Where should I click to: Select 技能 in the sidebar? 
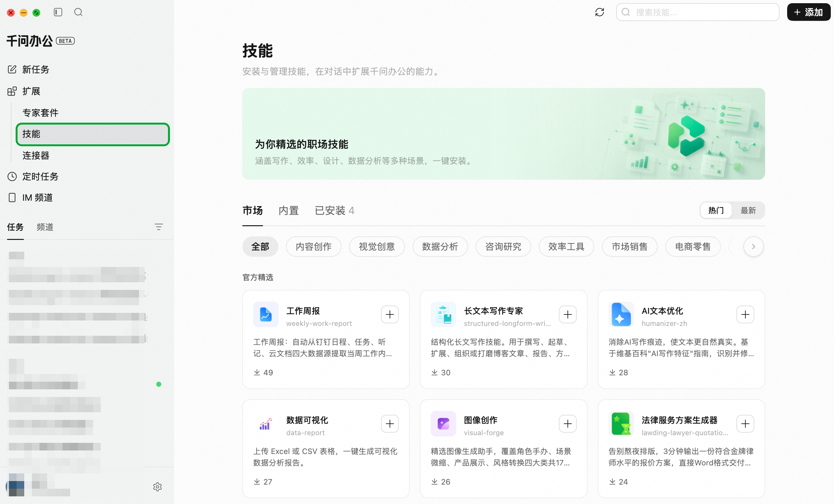pyautogui.click(x=92, y=134)
